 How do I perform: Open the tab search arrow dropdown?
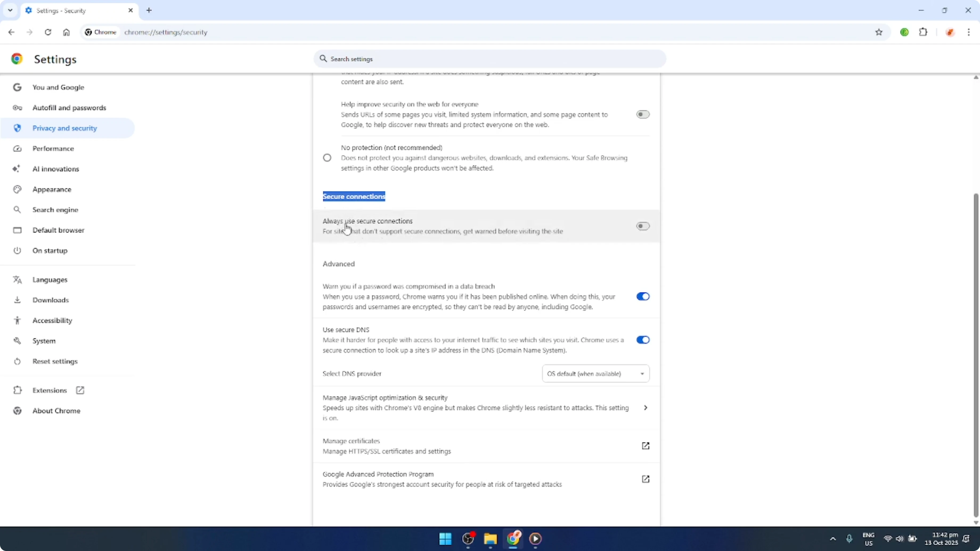(x=10, y=10)
